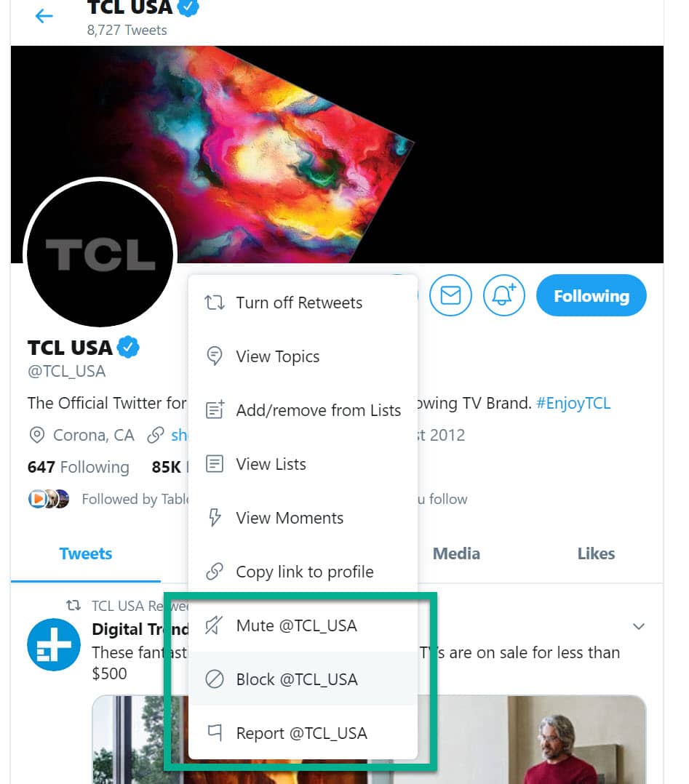This screenshot has width=689, height=784.
Task: Click the TCL profile picture
Action: coord(100,254)
